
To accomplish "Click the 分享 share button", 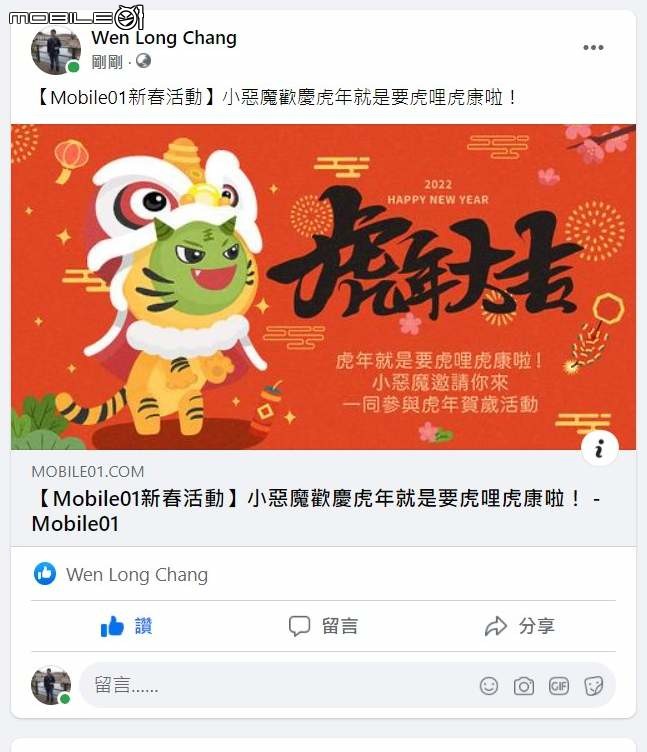I will point(520,626).
